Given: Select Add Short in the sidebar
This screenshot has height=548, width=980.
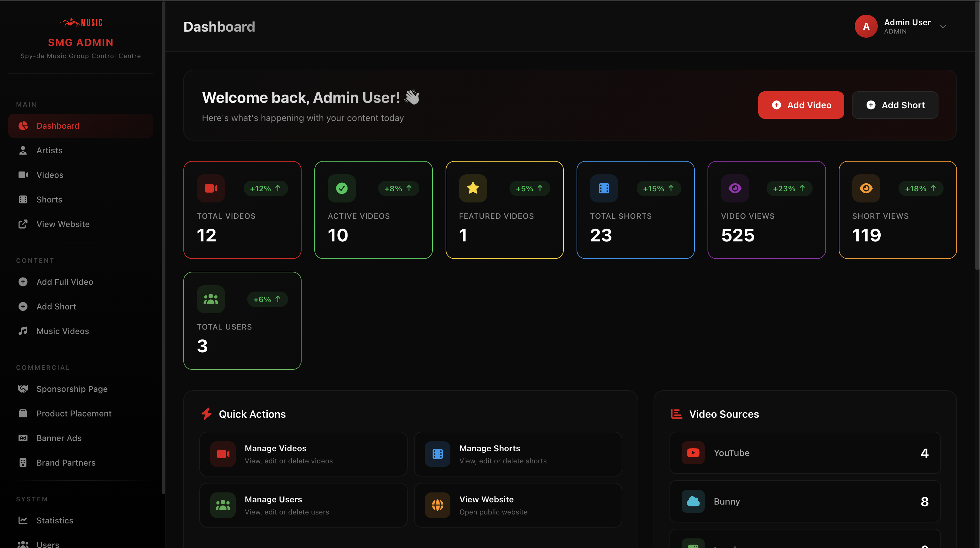Looking at the screenshot, I should [80, 307].
